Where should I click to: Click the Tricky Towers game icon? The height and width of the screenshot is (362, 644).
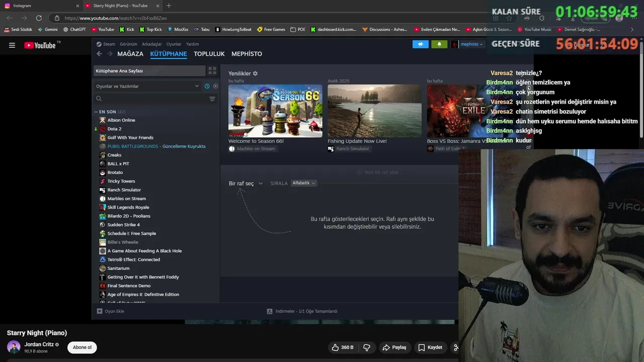(x=103, y=181)
